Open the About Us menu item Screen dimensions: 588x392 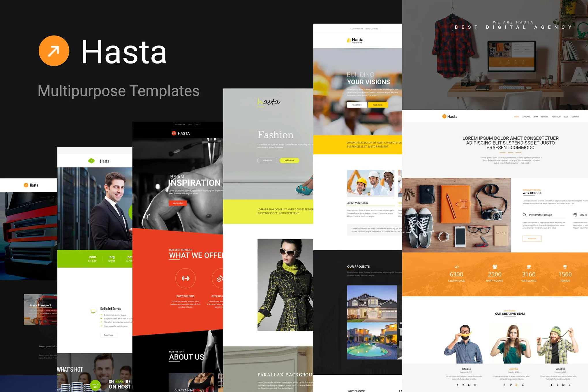click(526, 117)
